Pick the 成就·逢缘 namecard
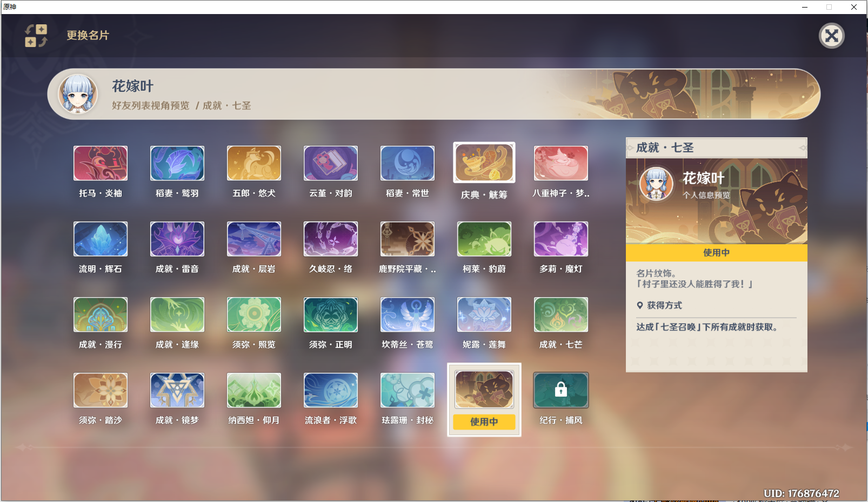 point(177,314)
